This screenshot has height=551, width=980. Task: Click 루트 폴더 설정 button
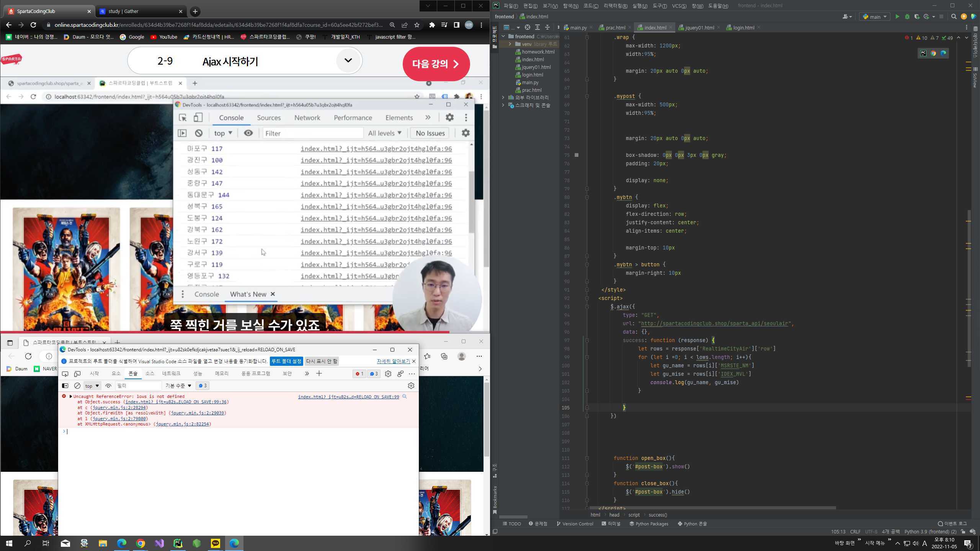(x=286, y=361)
